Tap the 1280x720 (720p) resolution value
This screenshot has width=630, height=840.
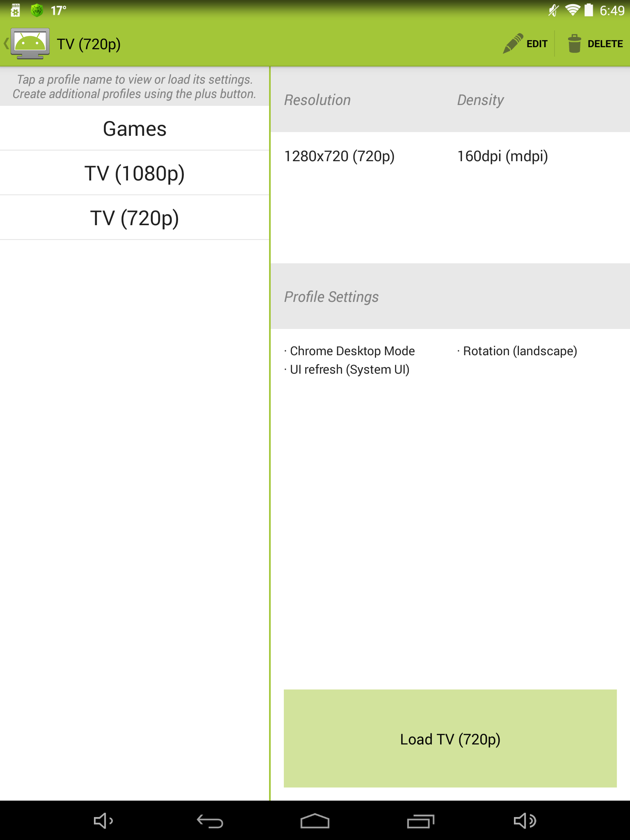click(x=339, y=156)
